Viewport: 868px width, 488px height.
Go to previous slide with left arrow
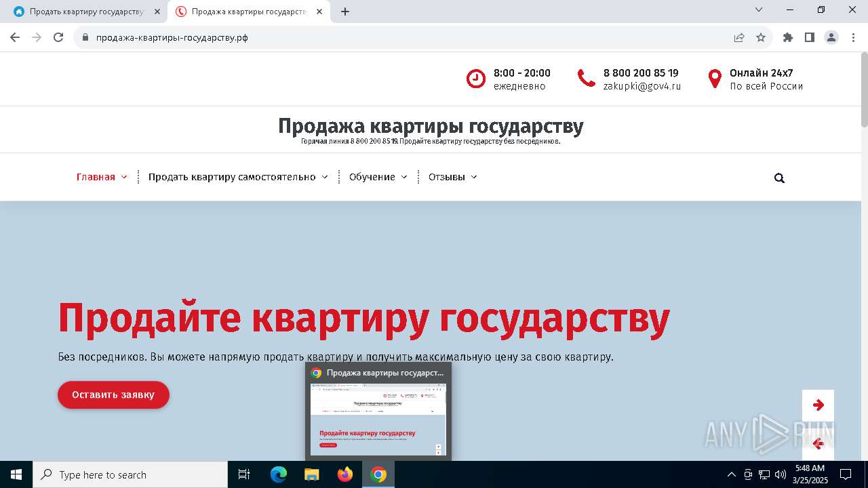point(818,444)
